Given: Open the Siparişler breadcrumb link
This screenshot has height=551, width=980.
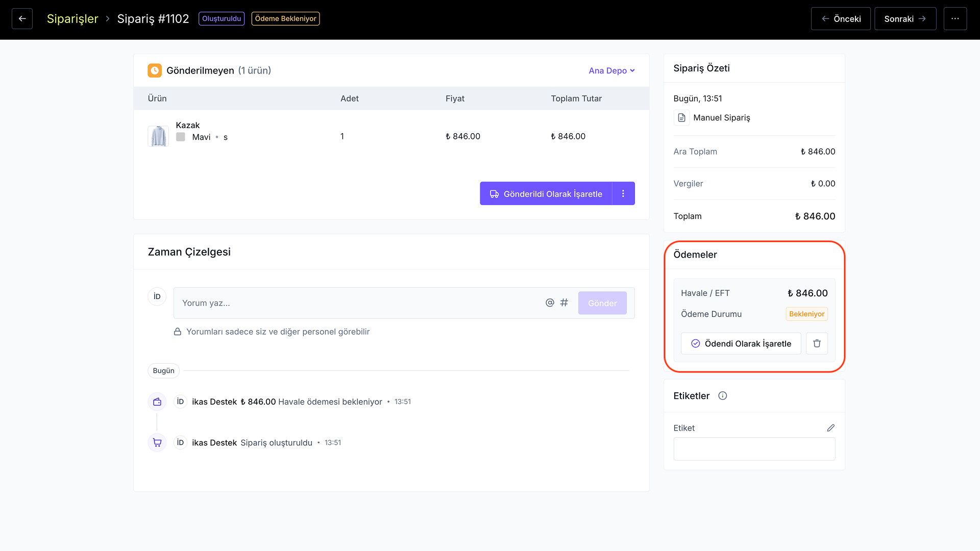Looking at the screenshot, I should click(x=72, y=19).
